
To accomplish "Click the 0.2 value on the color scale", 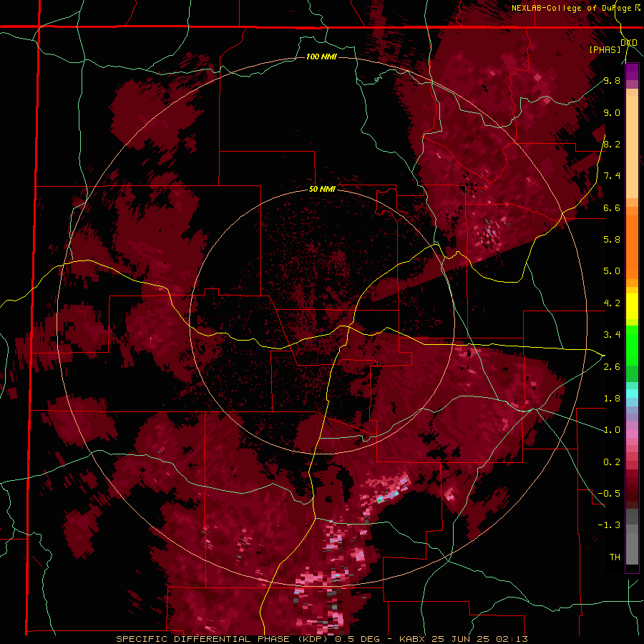I will pyautogui.click(x=612, y=462).
